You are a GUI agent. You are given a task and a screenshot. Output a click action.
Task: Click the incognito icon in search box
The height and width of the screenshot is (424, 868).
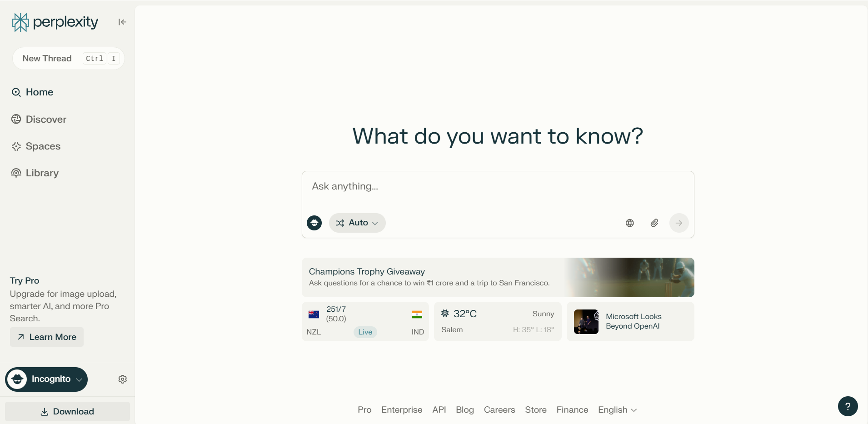(314, 223)
